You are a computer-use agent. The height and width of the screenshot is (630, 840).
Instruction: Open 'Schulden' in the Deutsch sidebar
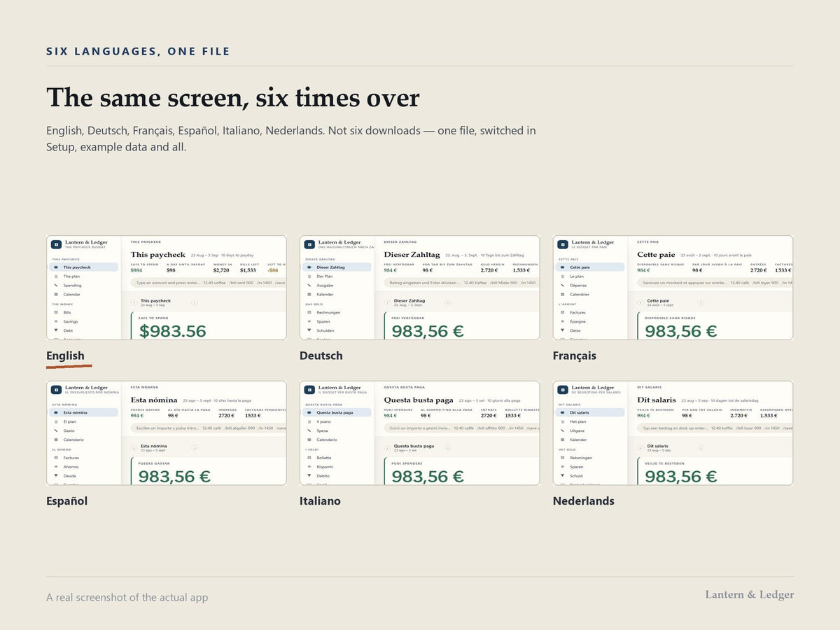(x=325, y=330)
